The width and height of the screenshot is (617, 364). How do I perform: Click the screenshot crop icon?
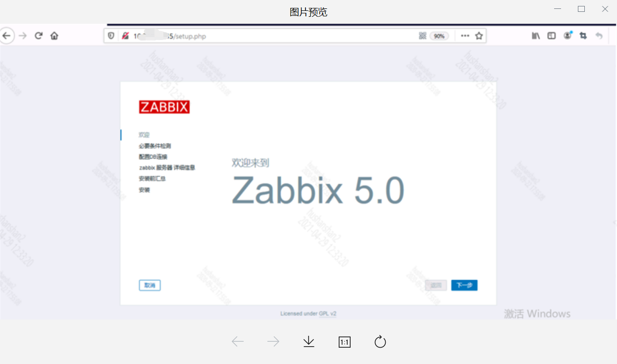point(583,36)
